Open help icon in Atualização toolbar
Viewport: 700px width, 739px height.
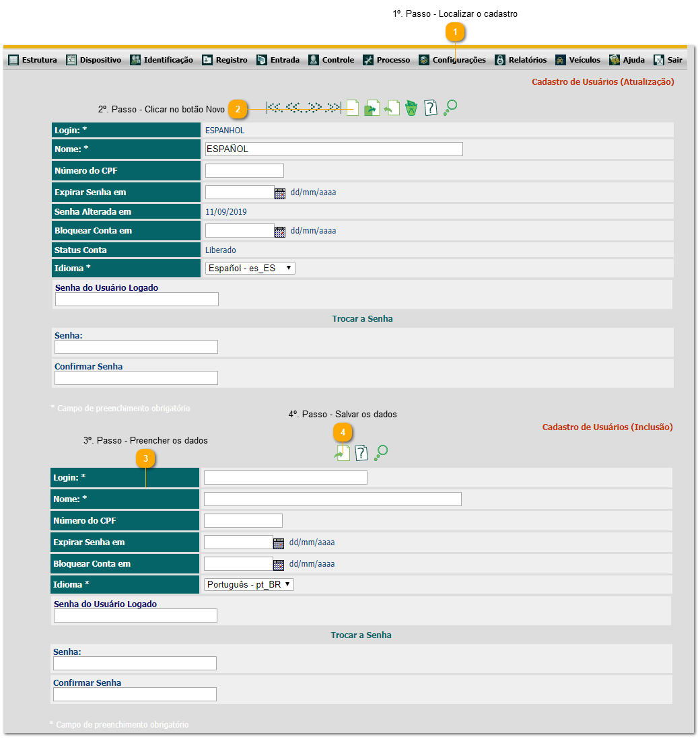click(430, 108)
